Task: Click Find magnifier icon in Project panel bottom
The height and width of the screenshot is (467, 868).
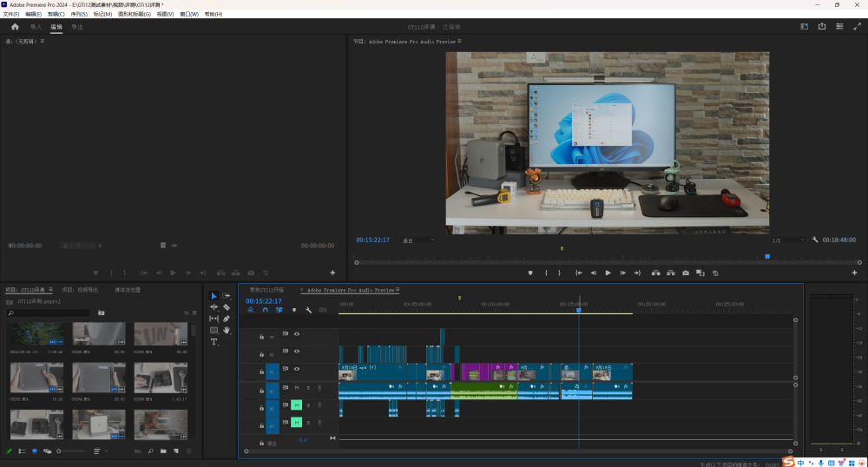Action: (x=150, y=451)
